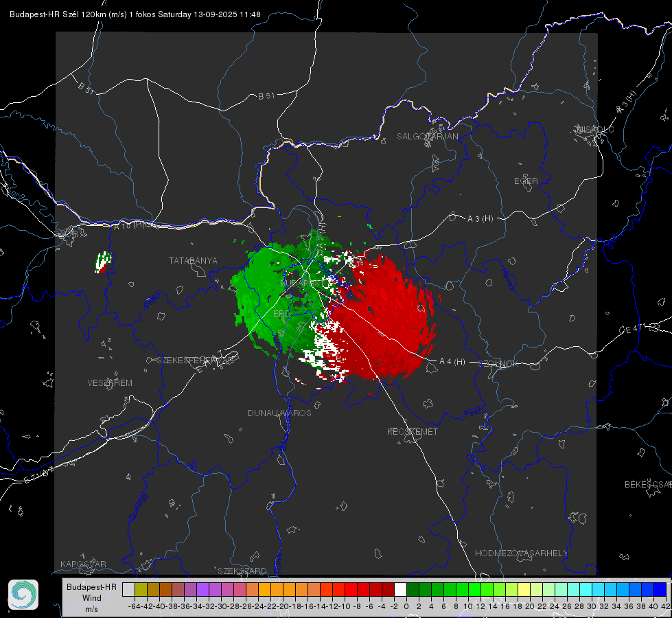Viewport: 672px width, 618px height.
Task: Click the BUDAPEST city label
Action: coord(301,284)
